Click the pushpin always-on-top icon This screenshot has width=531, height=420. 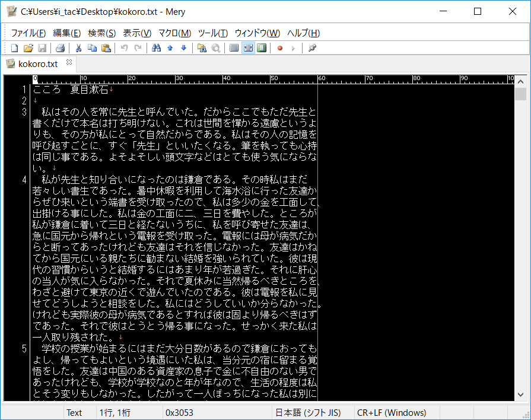(x=312, y=48)
